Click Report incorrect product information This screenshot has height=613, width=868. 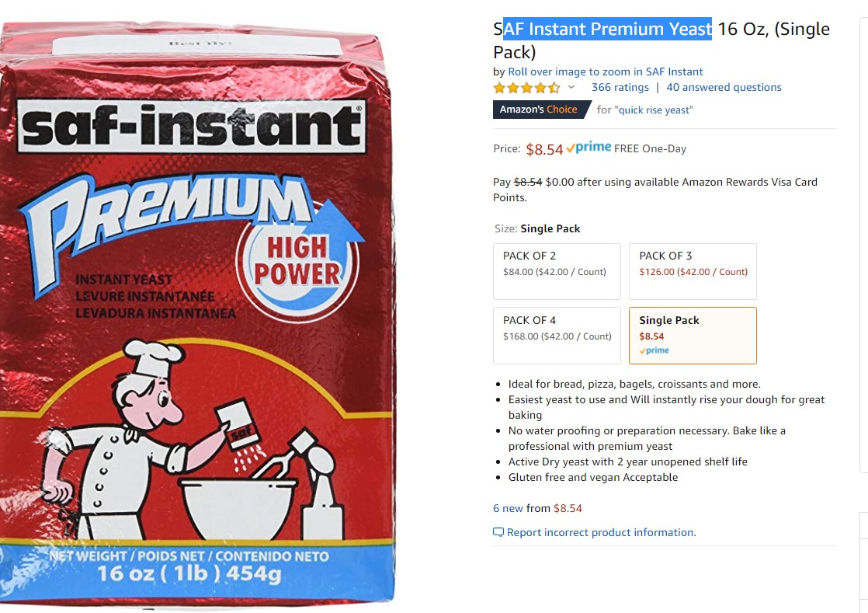pos(601,532)
